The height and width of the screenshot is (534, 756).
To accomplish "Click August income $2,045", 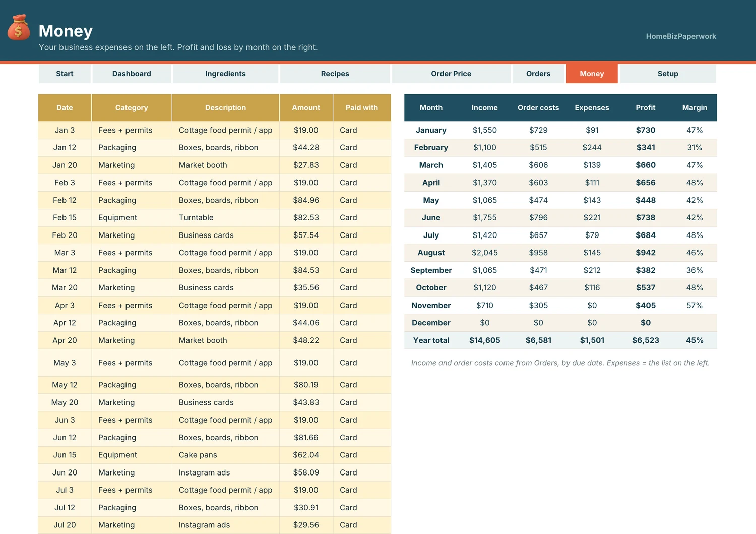I will [x=485, y=253].
